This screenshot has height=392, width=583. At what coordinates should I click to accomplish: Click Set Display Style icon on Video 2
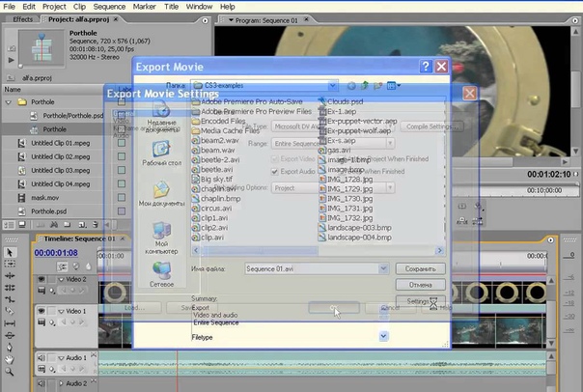coord(42,291)
